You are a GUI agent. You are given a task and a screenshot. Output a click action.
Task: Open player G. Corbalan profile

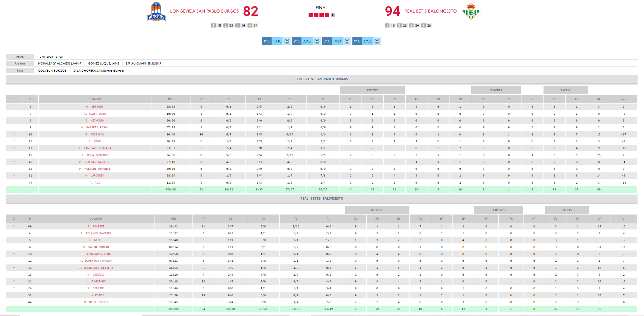click(95, 134)
